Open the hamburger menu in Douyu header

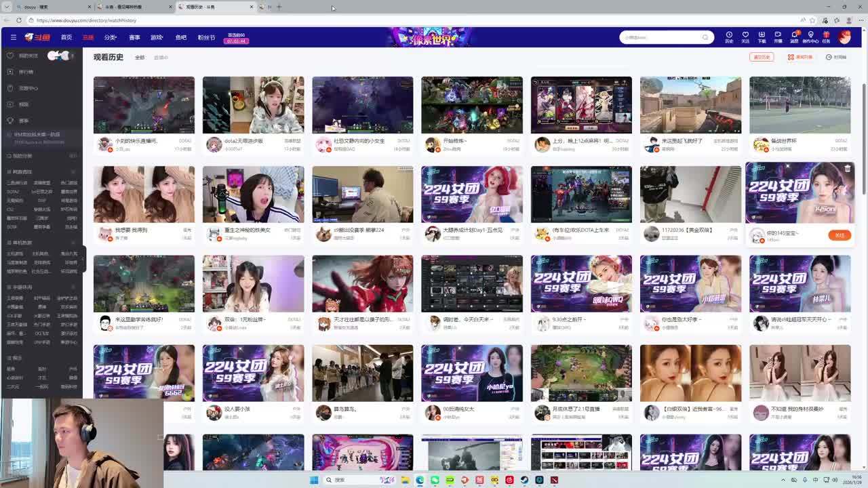click(x=13, y=37)
